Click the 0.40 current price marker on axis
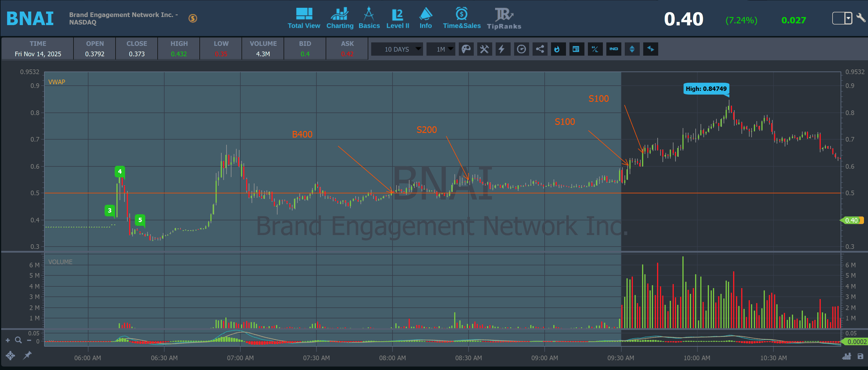 tap(852, 220)
